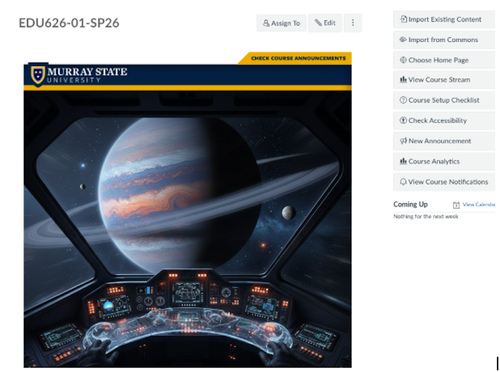Click the calendar icon beside View Calendar
This screenshot has height=372, width=500.
tap(456, 205)
